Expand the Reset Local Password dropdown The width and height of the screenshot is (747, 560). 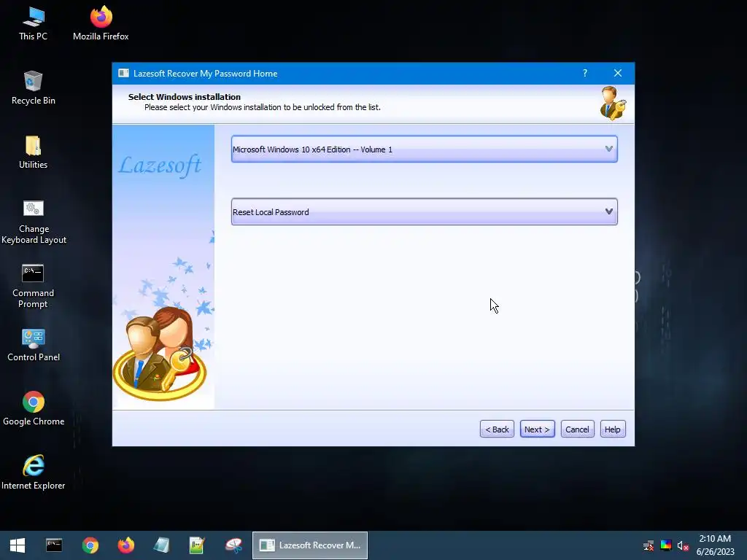pos(424,212)
